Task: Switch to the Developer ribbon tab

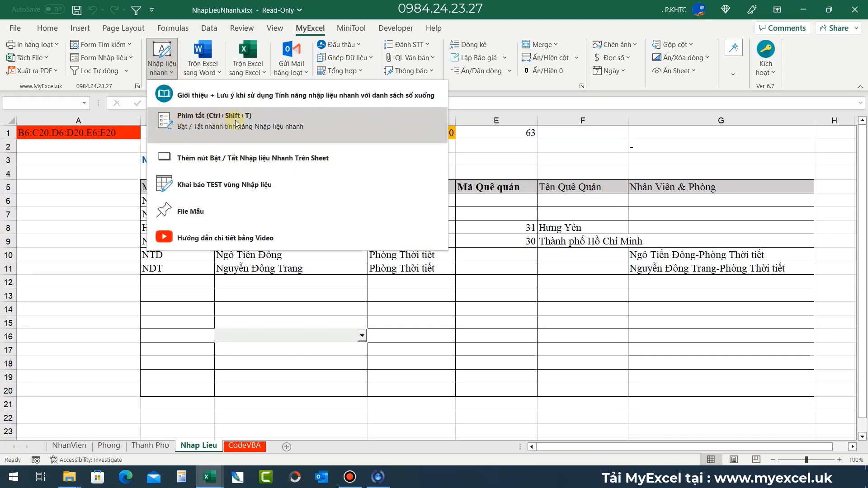Action: (395, 28)
